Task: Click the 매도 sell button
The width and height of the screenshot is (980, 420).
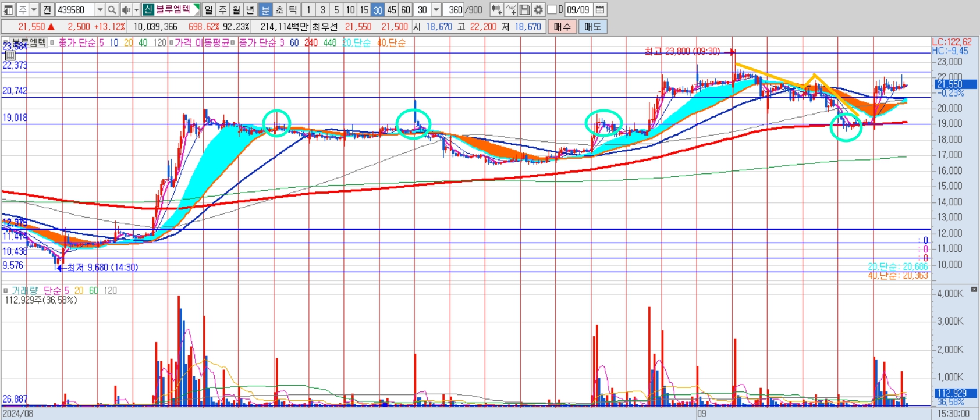Action: pos(592,27)
